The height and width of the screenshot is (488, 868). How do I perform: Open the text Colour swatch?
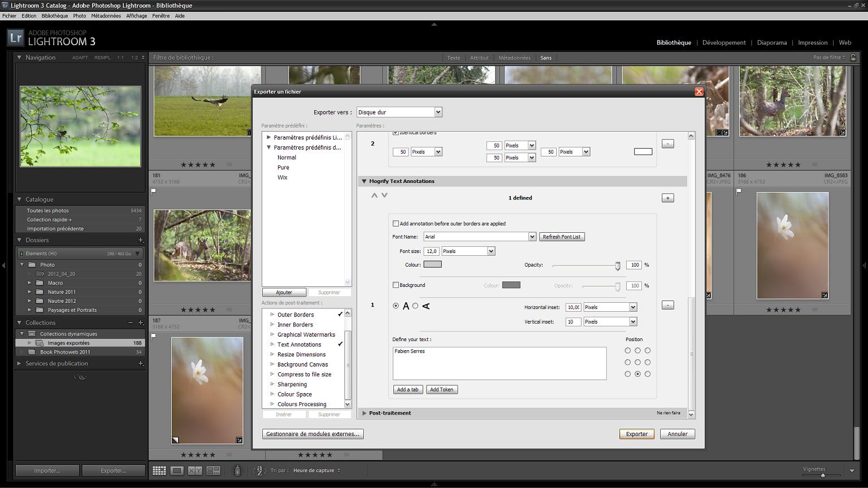pos(432,264)
